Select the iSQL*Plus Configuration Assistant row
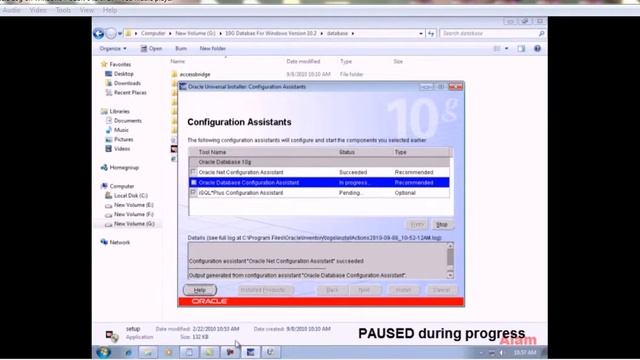640x360 pixels. click(x=319, y=193)
